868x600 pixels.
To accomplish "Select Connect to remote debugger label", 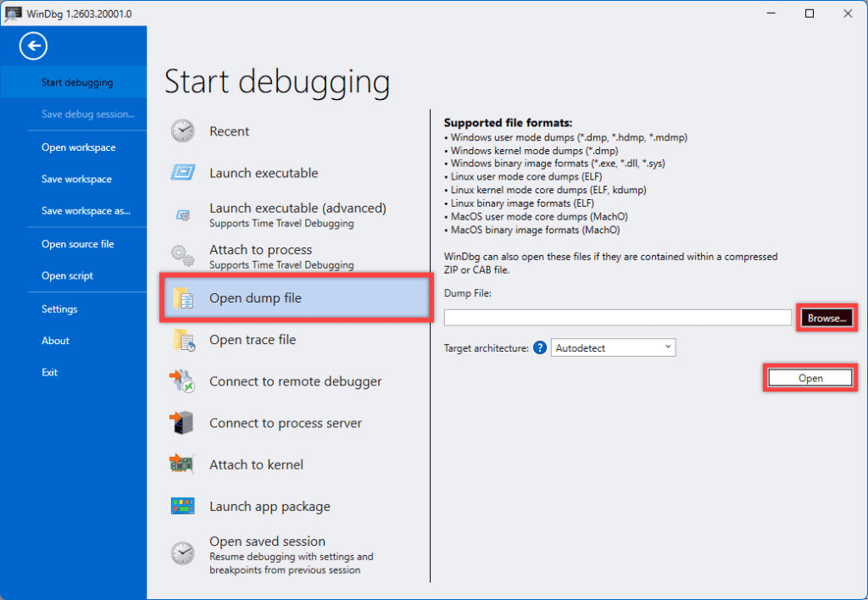I will click(x=296, y=381).
